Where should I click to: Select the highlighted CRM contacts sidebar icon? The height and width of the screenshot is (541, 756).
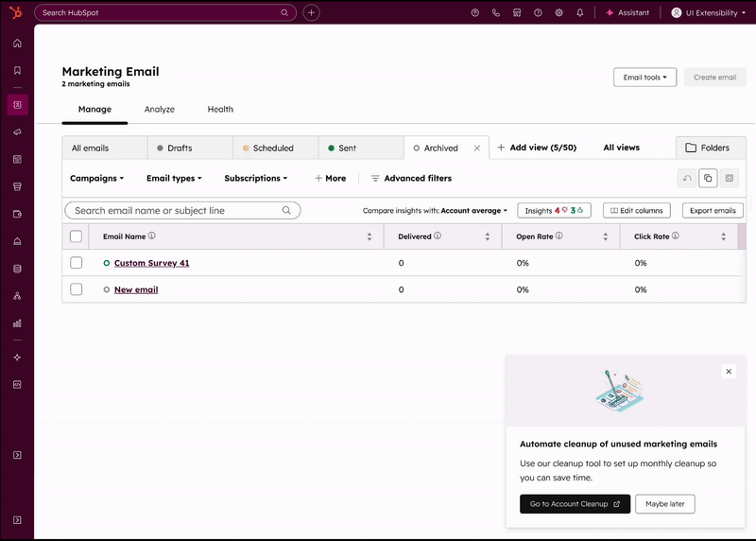click(x=17, y=105)
